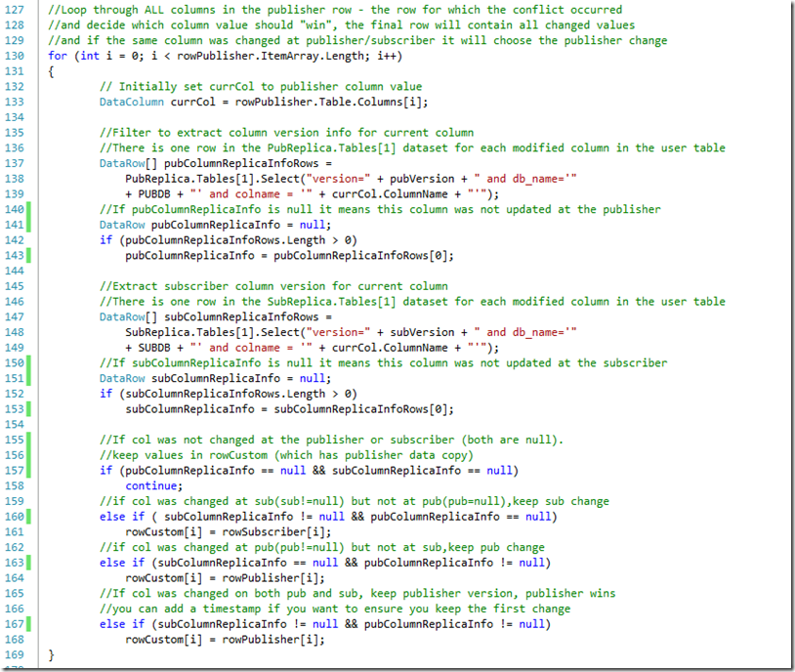Viewport: 795px width, 672px height.
Task: Click 'DataRow pubColumnReplicaInfo = null;' on line 141
Action: pyautogui.click(x=216, y=225)
